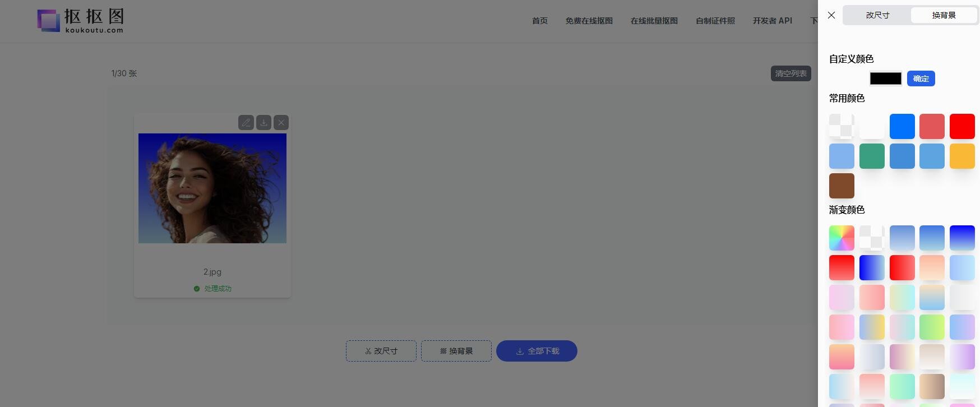Click the download icon on the 2.jpg card
This screenshot has width=980, height=407.
coord(264,122)
